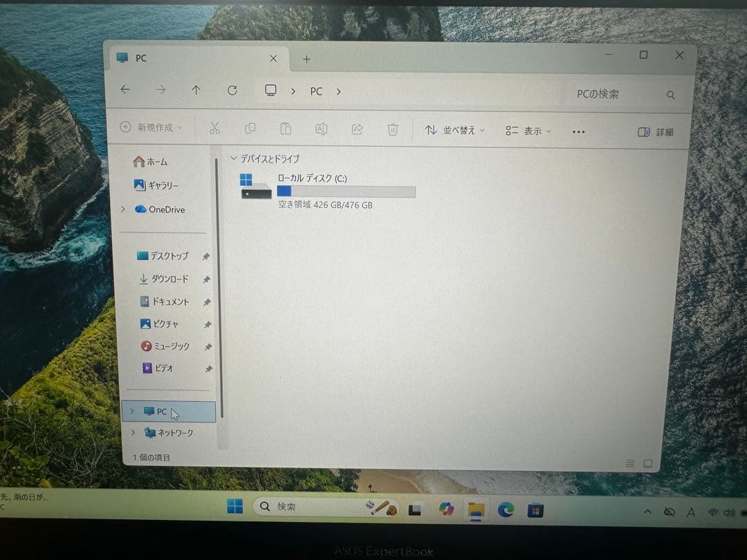Screen dimensions: 747x560
Task: Open the Wi-Fi network tray icon
Action: pos(713,512)
